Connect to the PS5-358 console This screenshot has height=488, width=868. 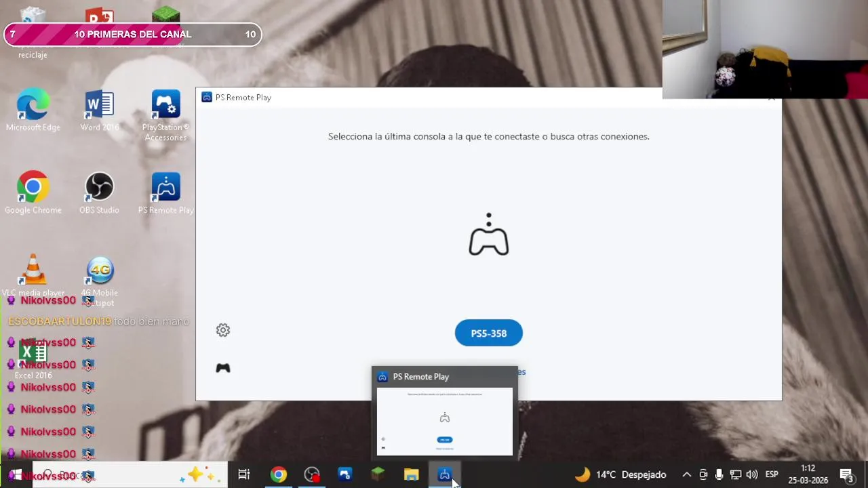coord(488,333)
